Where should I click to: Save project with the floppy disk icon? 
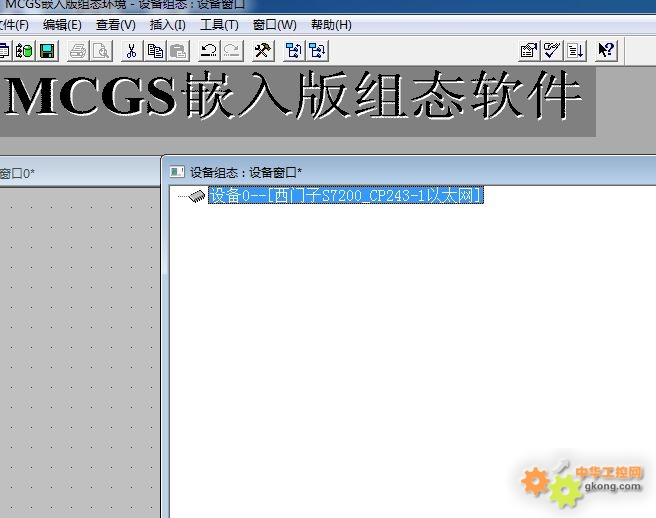[47, 51]
